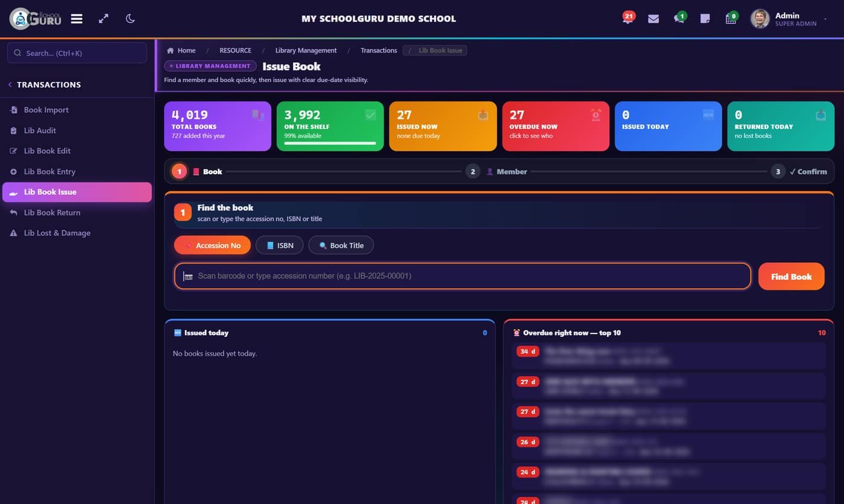Click the Find Book button
Image resolution: width=844 pixels, height=504 pixels.
click(x=792, y=276)
